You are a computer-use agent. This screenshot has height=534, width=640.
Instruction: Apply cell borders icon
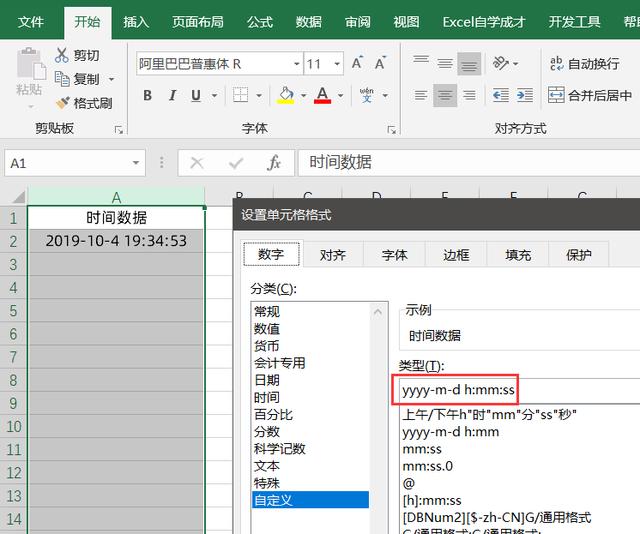(x=240, y=96)
